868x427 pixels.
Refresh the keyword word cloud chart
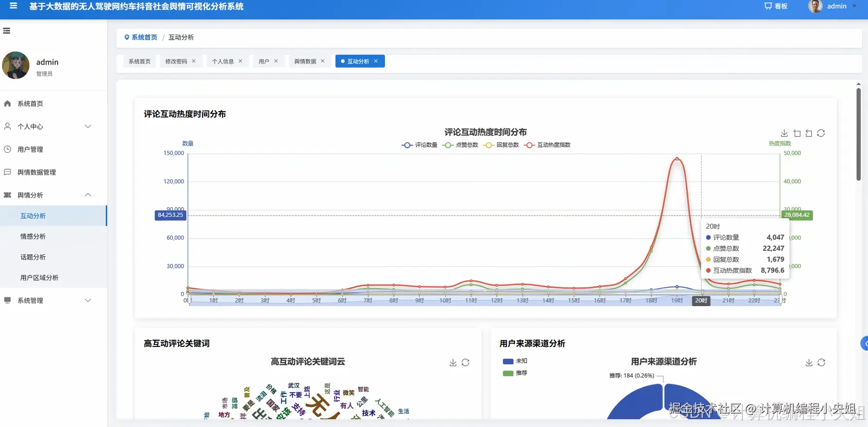pyautogui.click(x=466, y=362)
